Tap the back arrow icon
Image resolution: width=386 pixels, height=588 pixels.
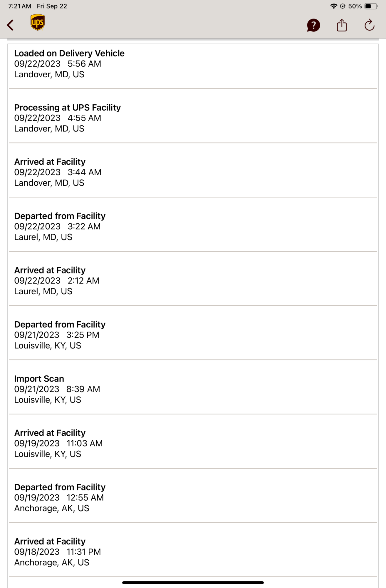click(10, 25)
